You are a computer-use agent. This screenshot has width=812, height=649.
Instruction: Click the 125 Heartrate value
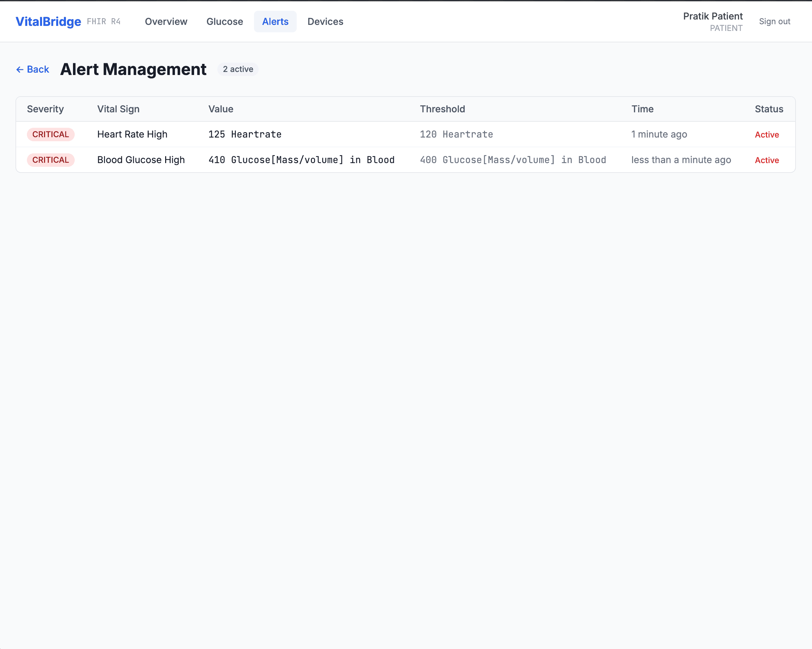point(245,135)
